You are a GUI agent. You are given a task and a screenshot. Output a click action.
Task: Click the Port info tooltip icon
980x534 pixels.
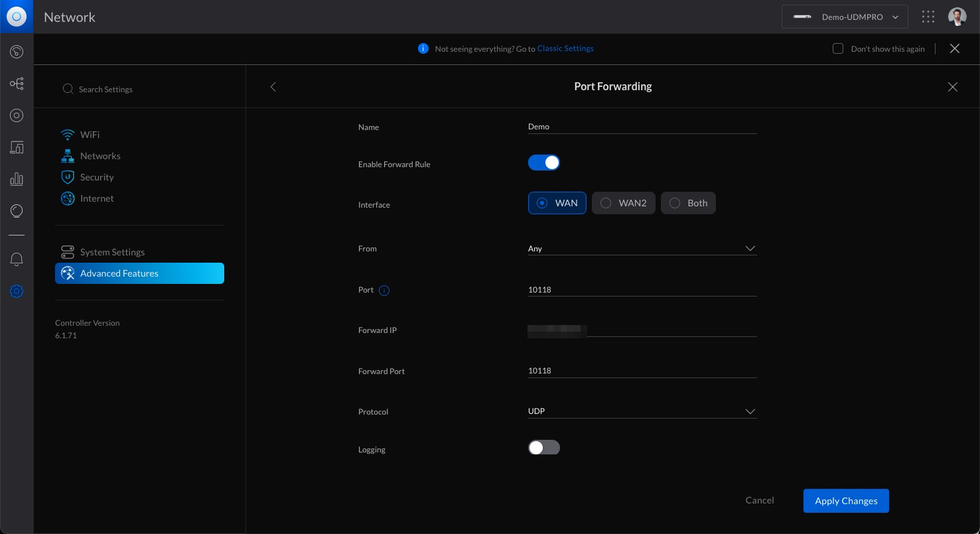[384, 291]
